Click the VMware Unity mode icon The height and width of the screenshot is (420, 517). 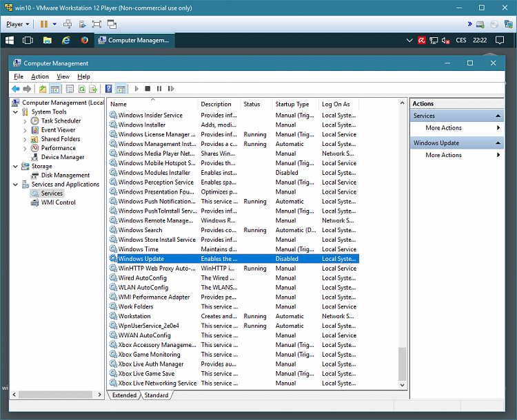112,24
